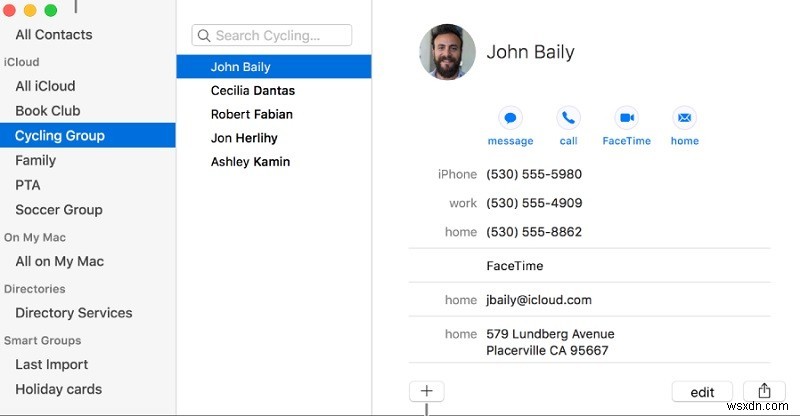Click the green zoom window button

[51, 10]
